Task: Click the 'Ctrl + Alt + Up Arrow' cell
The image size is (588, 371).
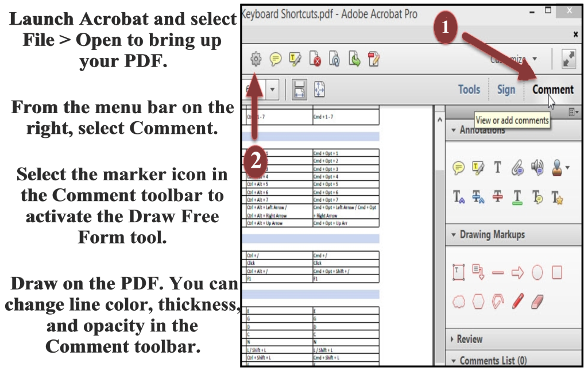Action: tap(280, 223)
